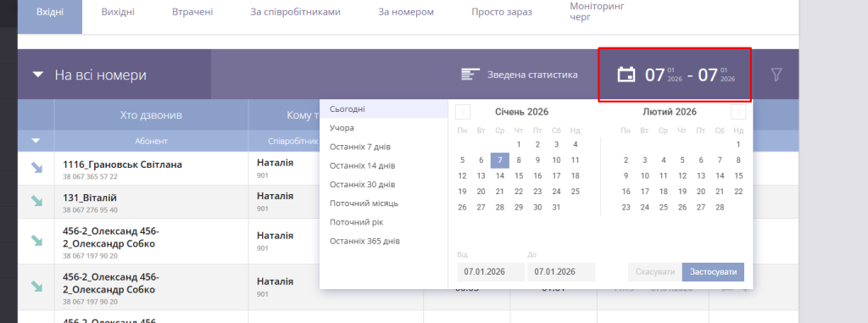Screen dimensions: 868x323
Task: Select January 7 in the calendar
Action: click(500, 160)
